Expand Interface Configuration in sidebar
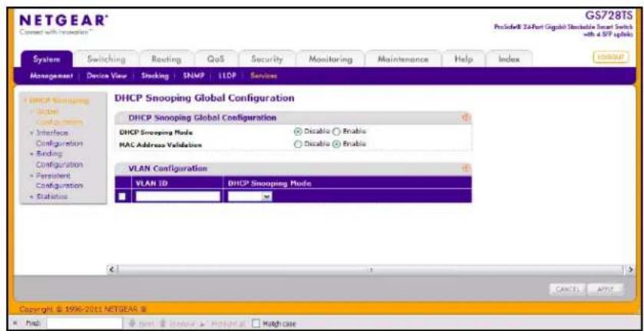Image resolution: width=644 pixels, height=331 pixels. click(x=59, y=138)
